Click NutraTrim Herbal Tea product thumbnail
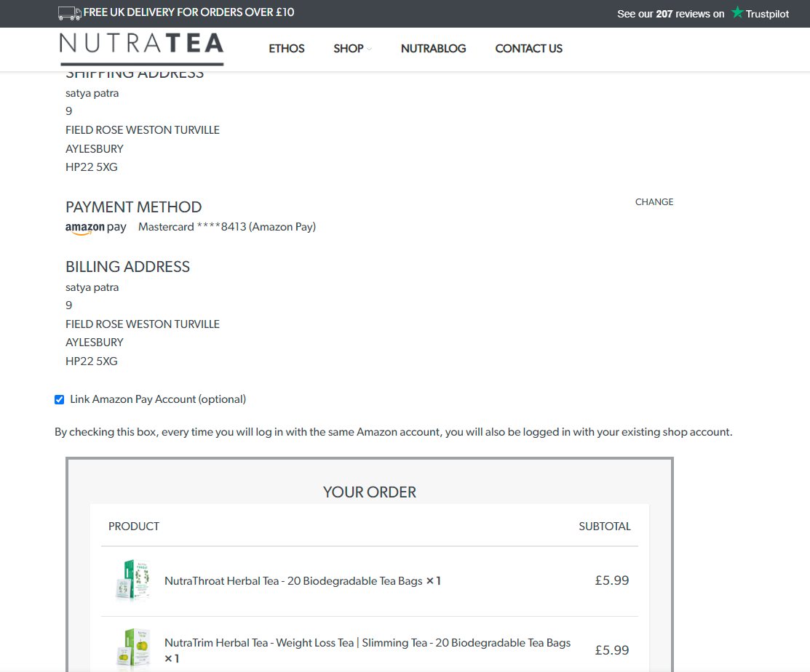The image size is (810, 672). tap(132, 649)
